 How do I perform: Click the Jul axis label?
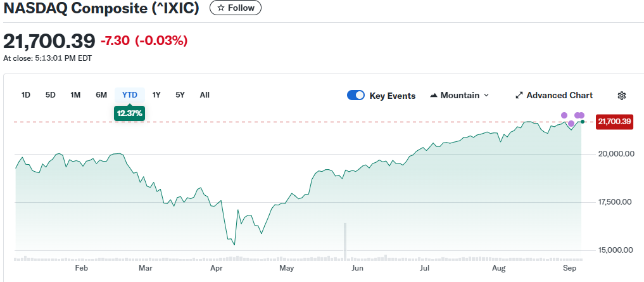point(425,269)
